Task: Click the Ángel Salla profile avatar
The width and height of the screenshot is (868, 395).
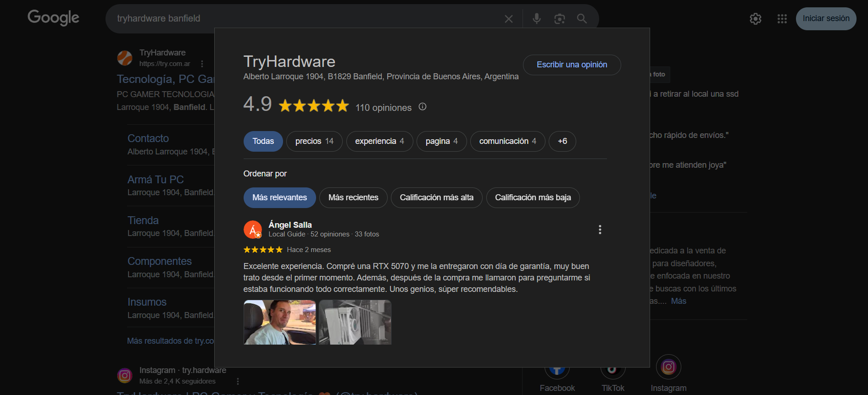Action: pyautogui.click(x=252, y=230)
